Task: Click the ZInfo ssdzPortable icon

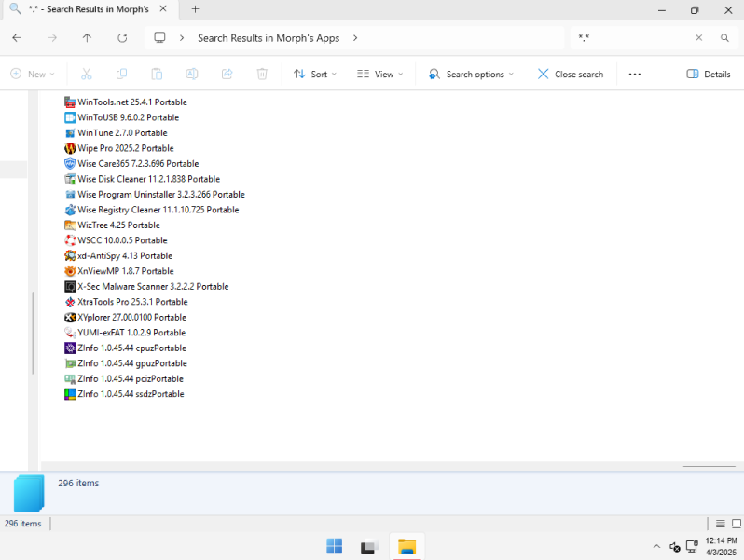Action: (70, 394)
